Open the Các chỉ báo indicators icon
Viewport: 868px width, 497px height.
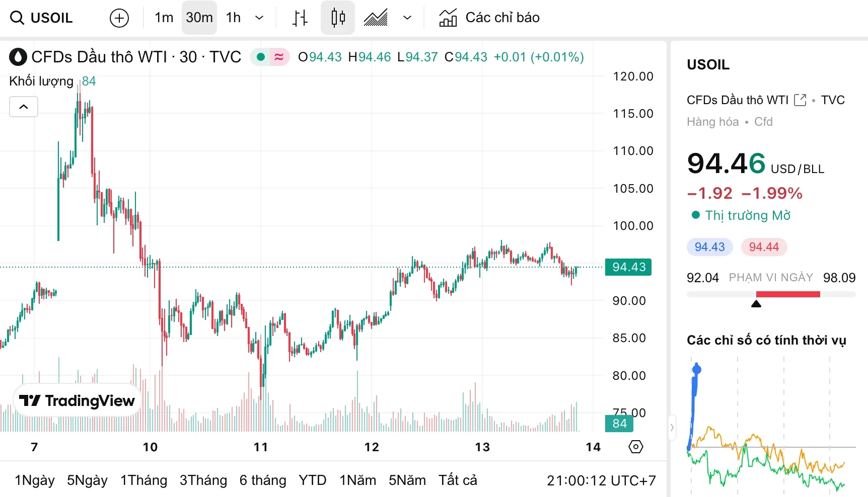click(448, 18)
